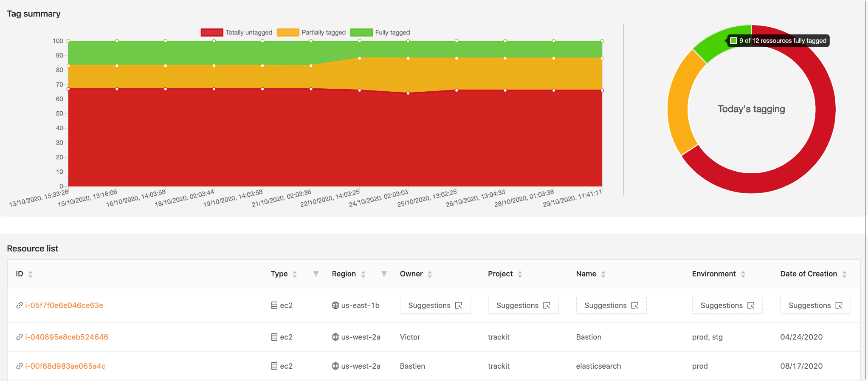Screen dimensions: 868x381
Task: Click the ec2 server icon in Bastien's row
Action: click(274, 366)
